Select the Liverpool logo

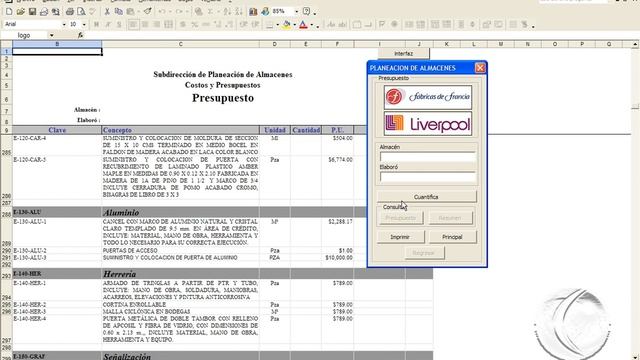pos(427,123)
